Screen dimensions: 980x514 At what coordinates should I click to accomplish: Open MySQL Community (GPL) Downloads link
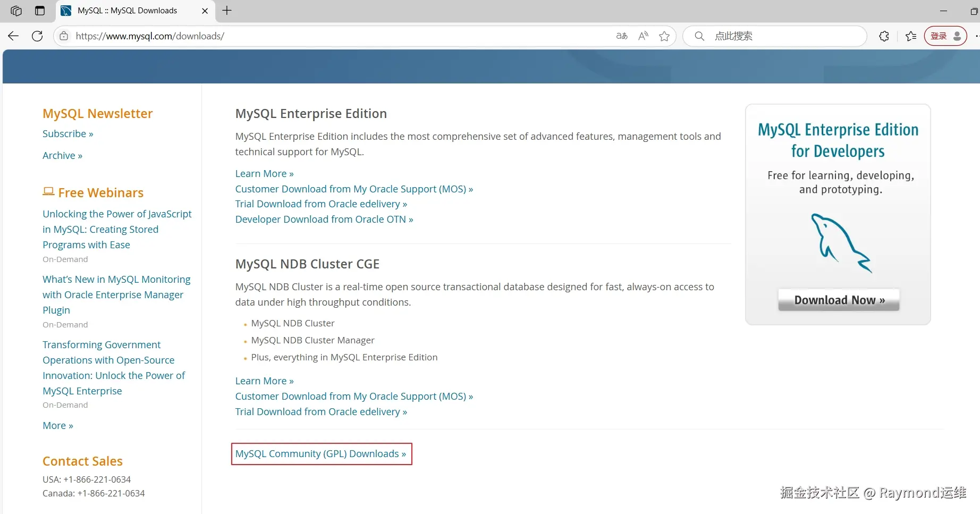click(x=320, y=454)
